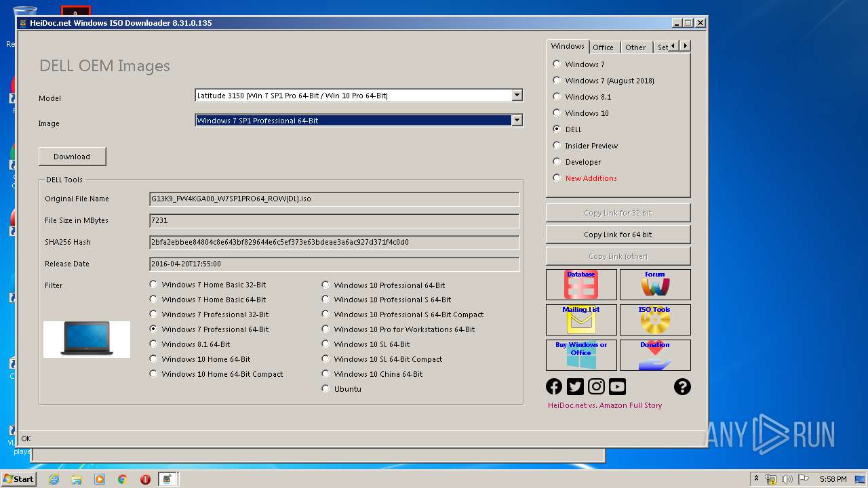The width and height of the screenshot is (868, 488).
Task: Select the New Additions radio option
Action: [585, 178]
